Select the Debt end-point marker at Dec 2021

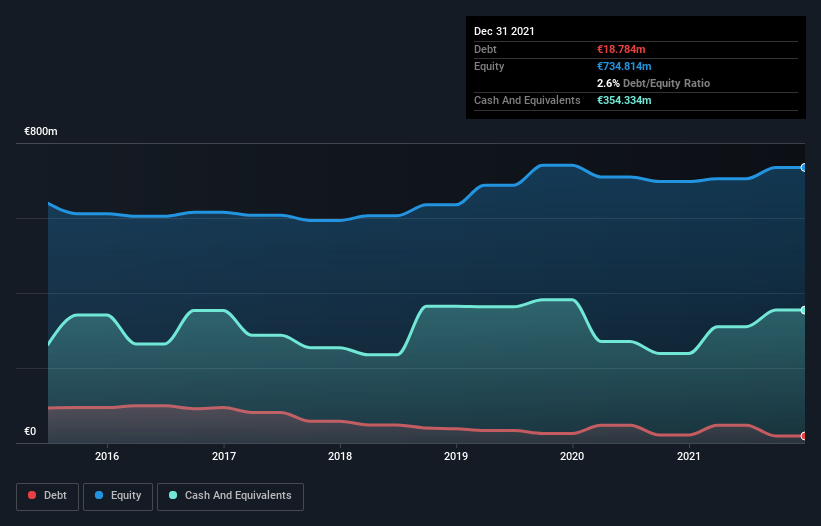click(804, 436)
